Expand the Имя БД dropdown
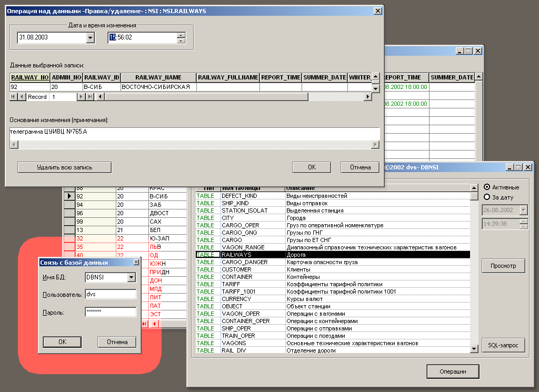This screenshot has width=539, height=392. [132, 277]
